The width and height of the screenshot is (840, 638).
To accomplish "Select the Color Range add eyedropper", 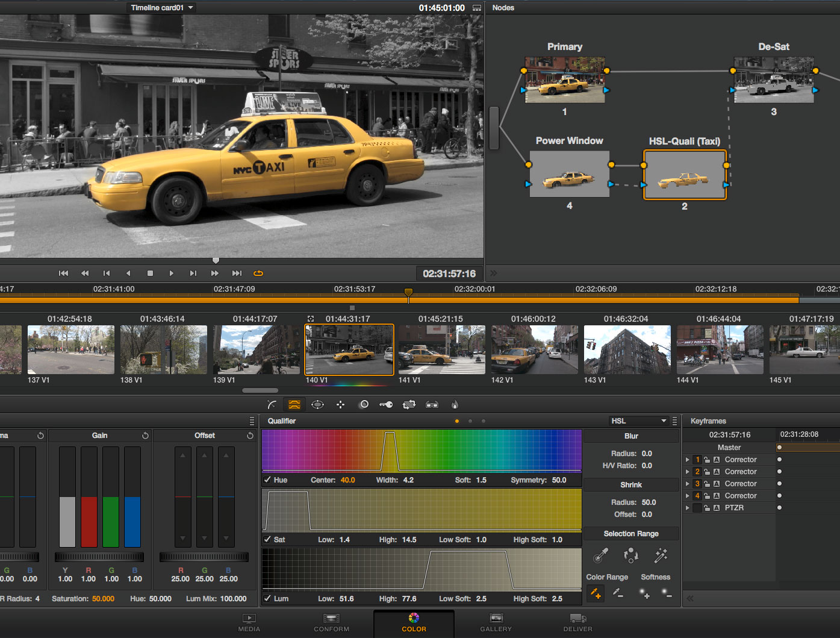I will pos(595,593).
